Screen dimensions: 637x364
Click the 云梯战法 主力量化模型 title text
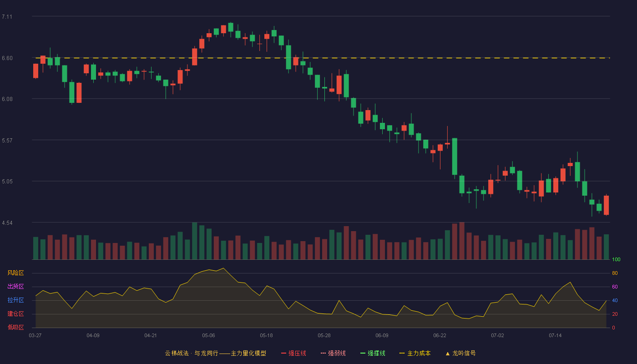pyautogui.click(x=216, y=353)
